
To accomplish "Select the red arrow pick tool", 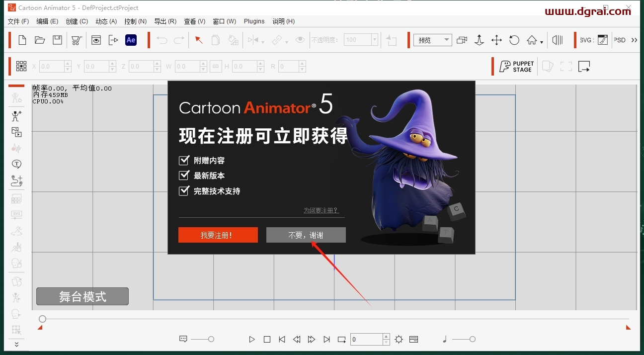I will click(x=199, y=40).
